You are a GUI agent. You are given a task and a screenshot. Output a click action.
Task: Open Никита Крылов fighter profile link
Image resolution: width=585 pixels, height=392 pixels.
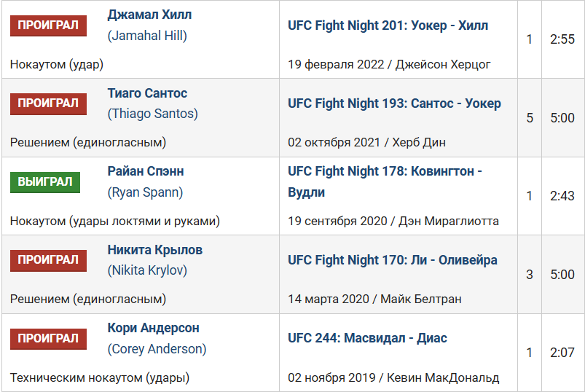[154, 250]
